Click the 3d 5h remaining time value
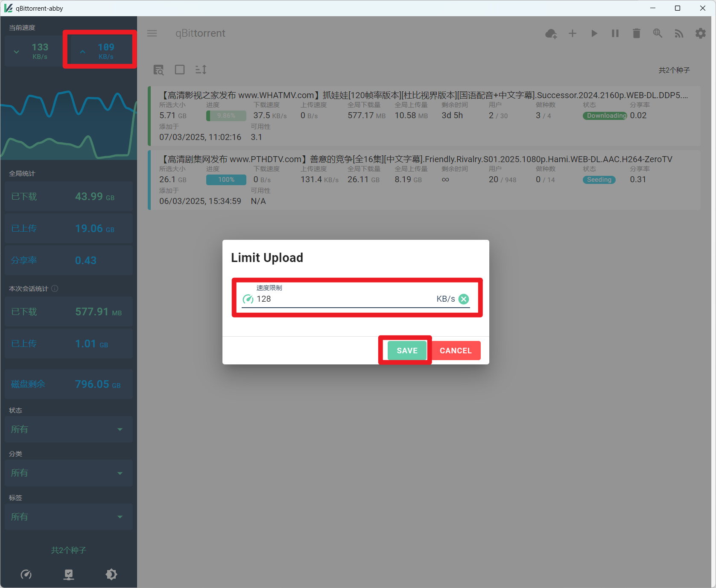This screenshot has width=716, height=588. click(452, 116)
